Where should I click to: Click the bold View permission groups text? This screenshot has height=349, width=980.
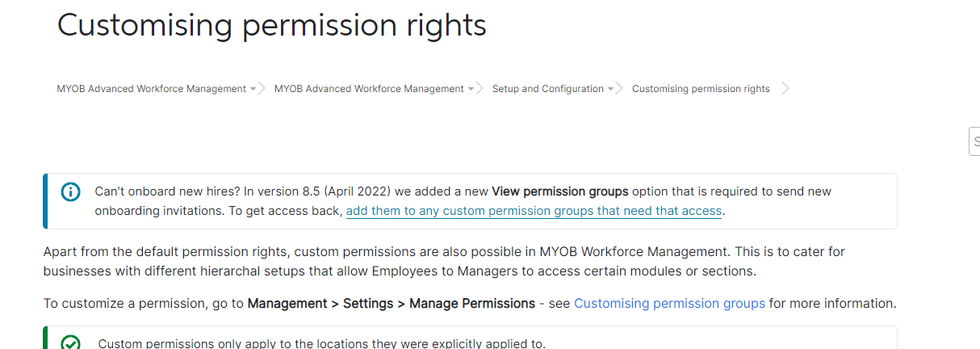click(560, 191)
